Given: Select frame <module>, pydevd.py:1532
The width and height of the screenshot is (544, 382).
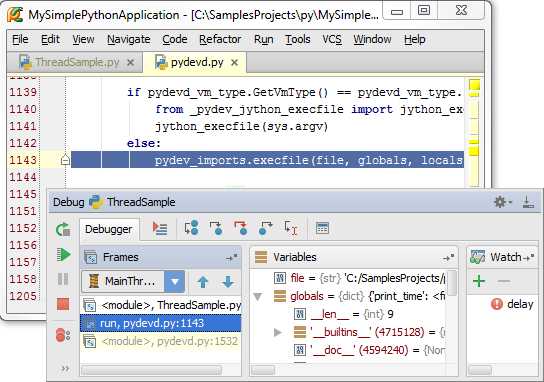Looking at the screenshot, I should pyautogui.click(x=161, y=341).
